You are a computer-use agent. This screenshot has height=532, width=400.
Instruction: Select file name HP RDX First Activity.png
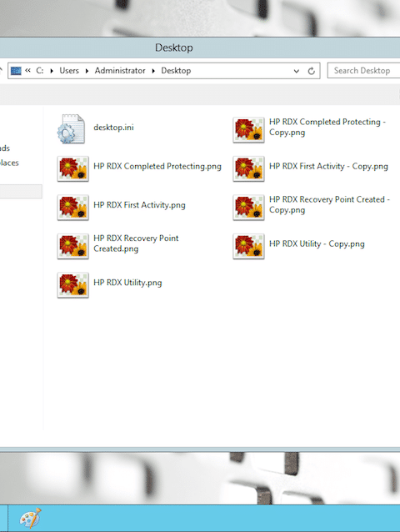pos(139,205)
